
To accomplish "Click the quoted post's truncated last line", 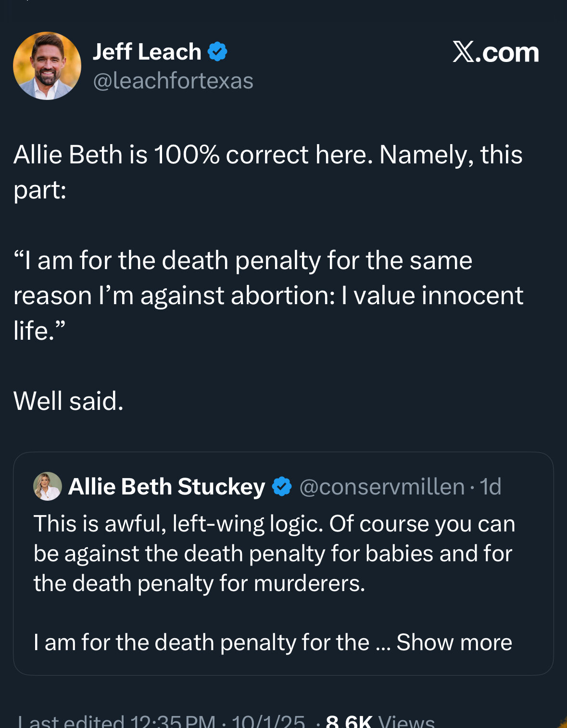I will click(x=201, y=642).
